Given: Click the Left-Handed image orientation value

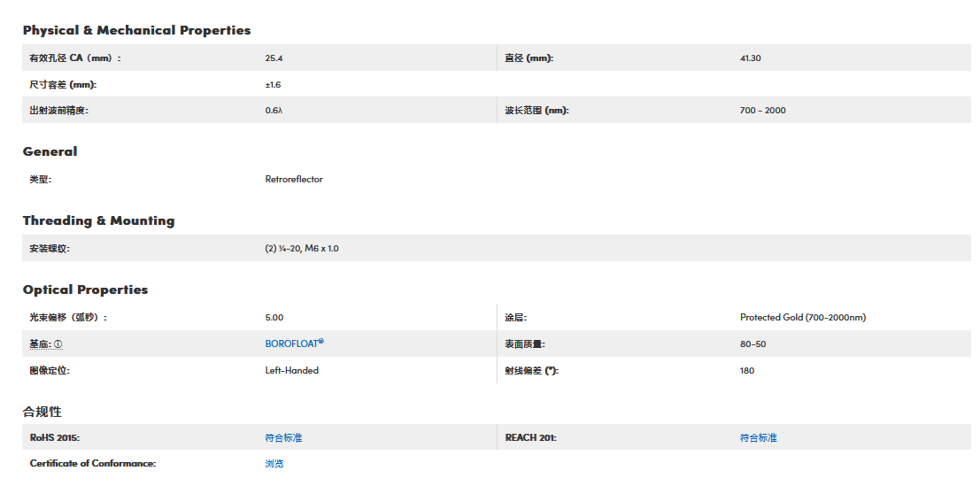Looking at the screenshot, I should (x=291, y=370).
